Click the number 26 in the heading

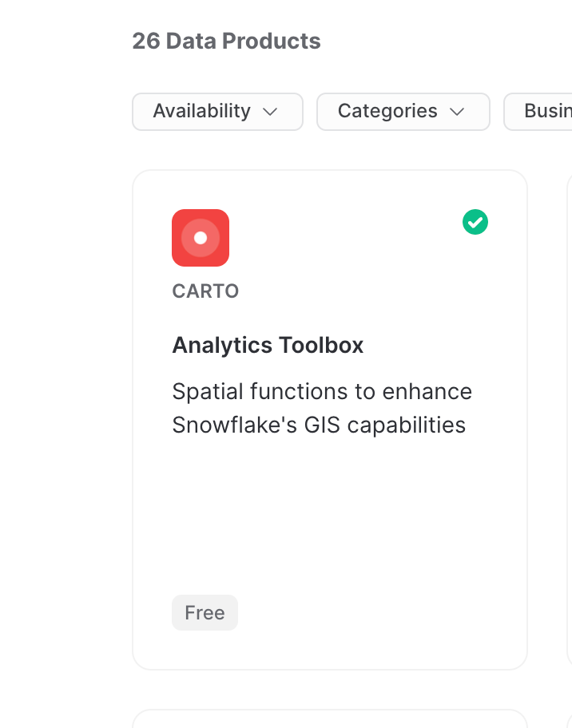146,42
